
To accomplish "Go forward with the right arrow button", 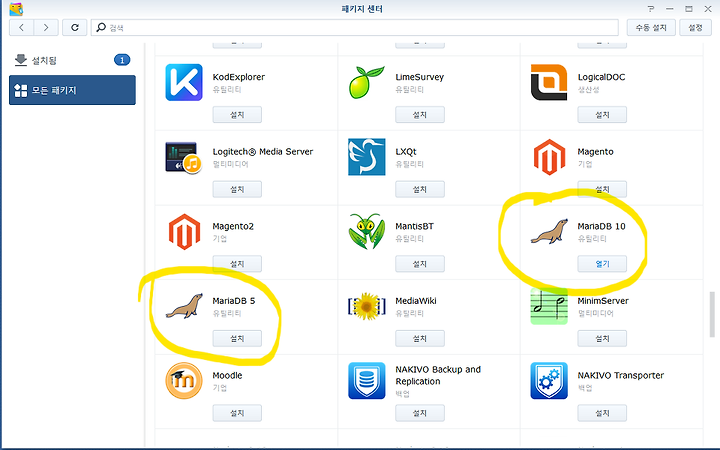I will coord(46,28).
